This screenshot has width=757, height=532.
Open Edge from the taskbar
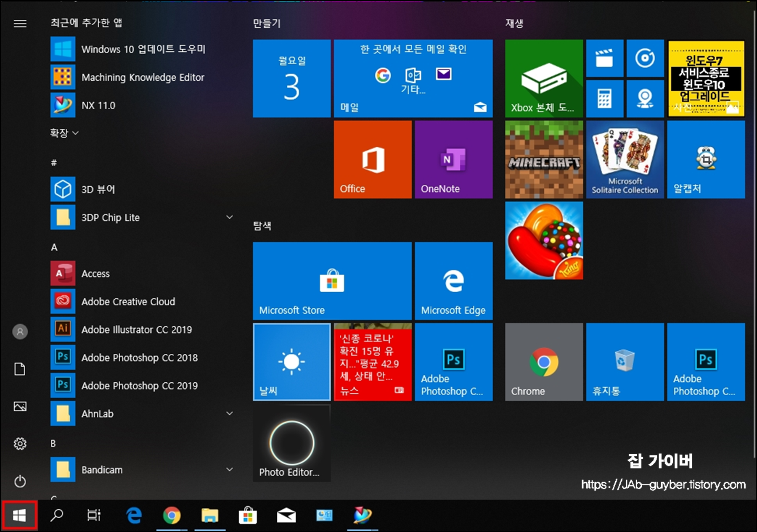[134, 515]
